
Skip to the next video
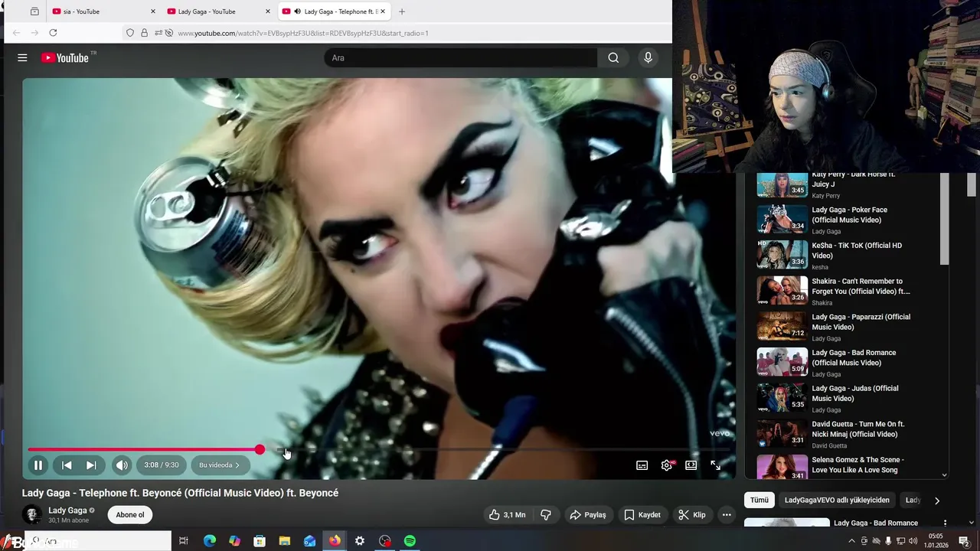tap(91, 465)
